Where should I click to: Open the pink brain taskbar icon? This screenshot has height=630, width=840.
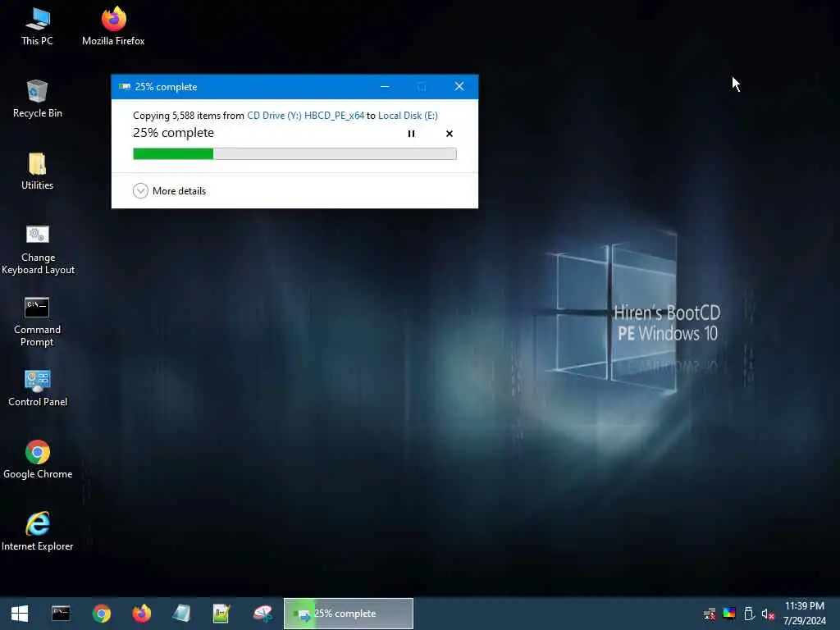(x=262, y=614)
